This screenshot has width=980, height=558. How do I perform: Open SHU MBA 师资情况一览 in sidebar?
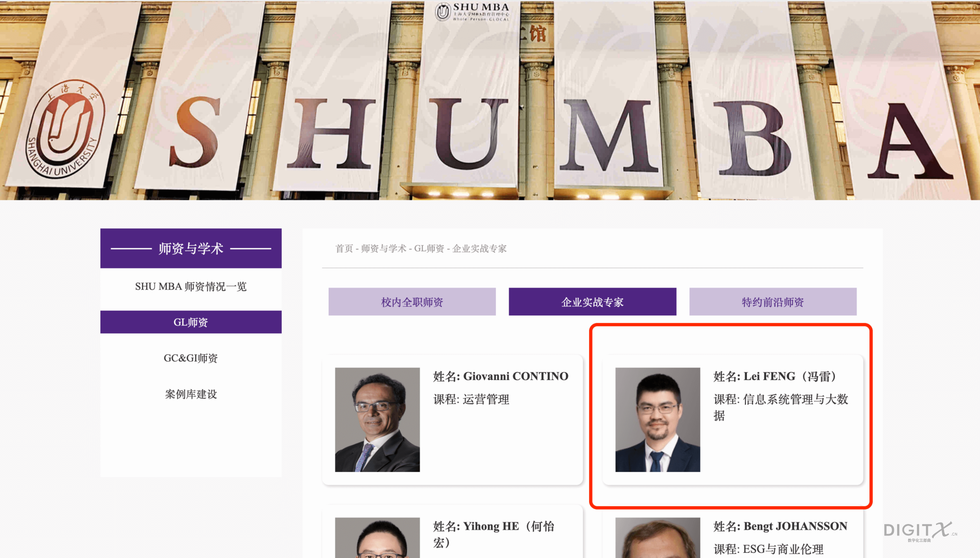[x=190, y=287]
